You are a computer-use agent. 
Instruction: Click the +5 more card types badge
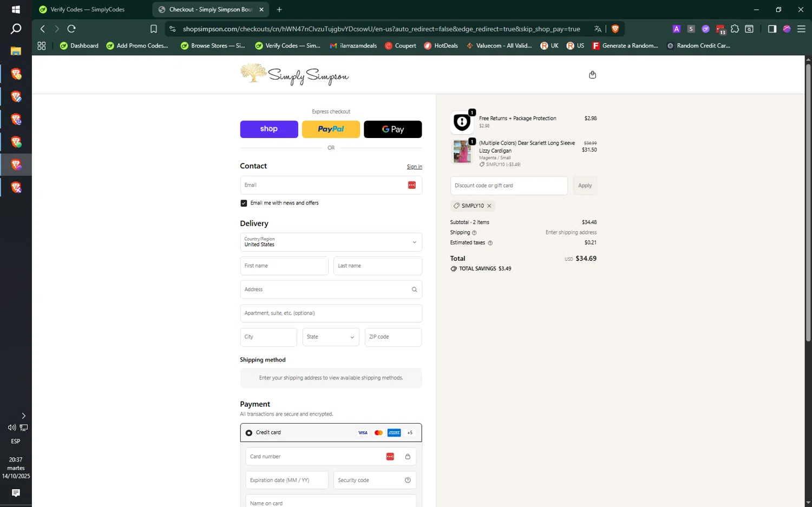(x=410, y=433)
